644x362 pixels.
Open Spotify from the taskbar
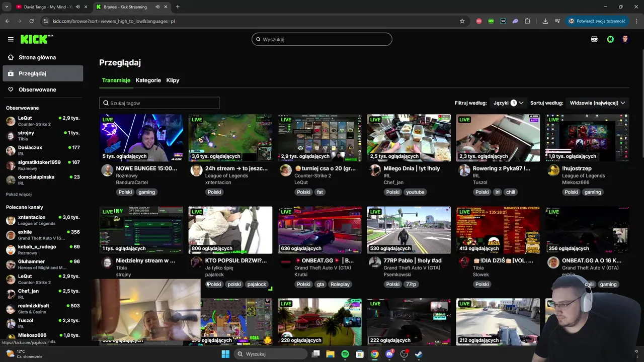click(x=345, y=354)
